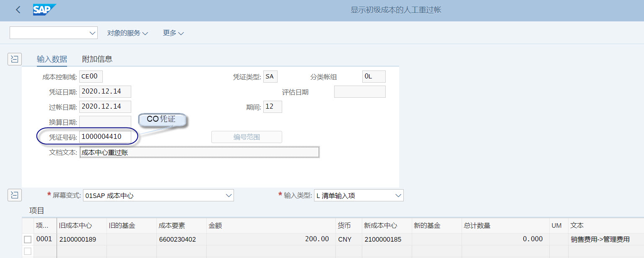This screenshot has height=258, width=644.
Task: Click the CO凭证 callout bubble
Action: (x=162, y=119)
